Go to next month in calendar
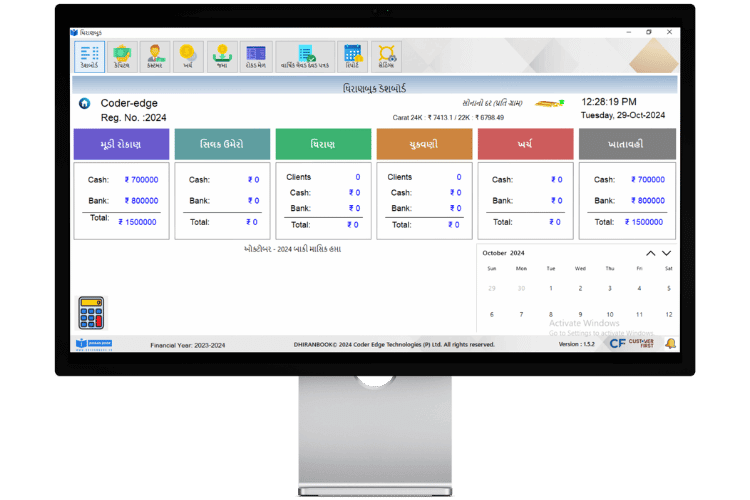The height and width of the screenshot is (500, 750). pos(667,254)
